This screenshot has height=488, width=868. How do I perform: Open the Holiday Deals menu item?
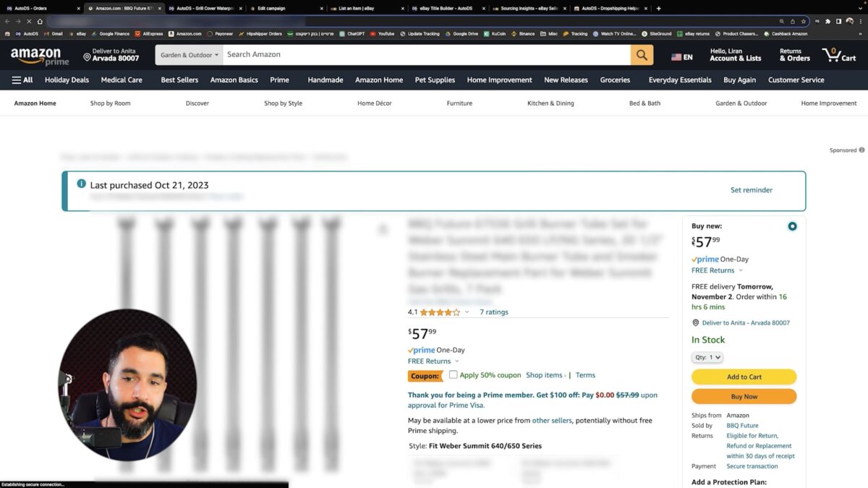pos(67,80)
